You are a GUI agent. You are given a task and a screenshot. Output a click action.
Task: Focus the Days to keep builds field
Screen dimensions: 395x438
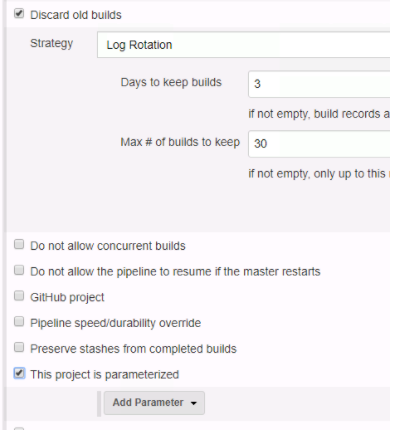point(319,84)
